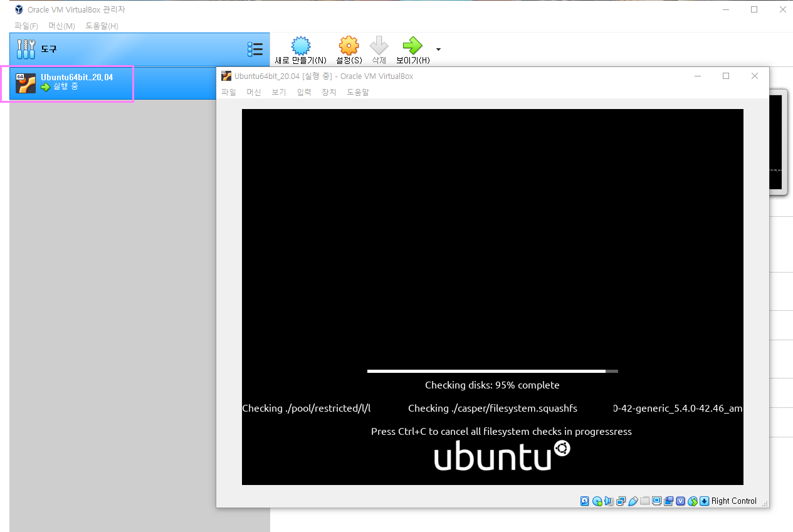Click the keyboard capture down-arrow icon

[x=704, y=501]
